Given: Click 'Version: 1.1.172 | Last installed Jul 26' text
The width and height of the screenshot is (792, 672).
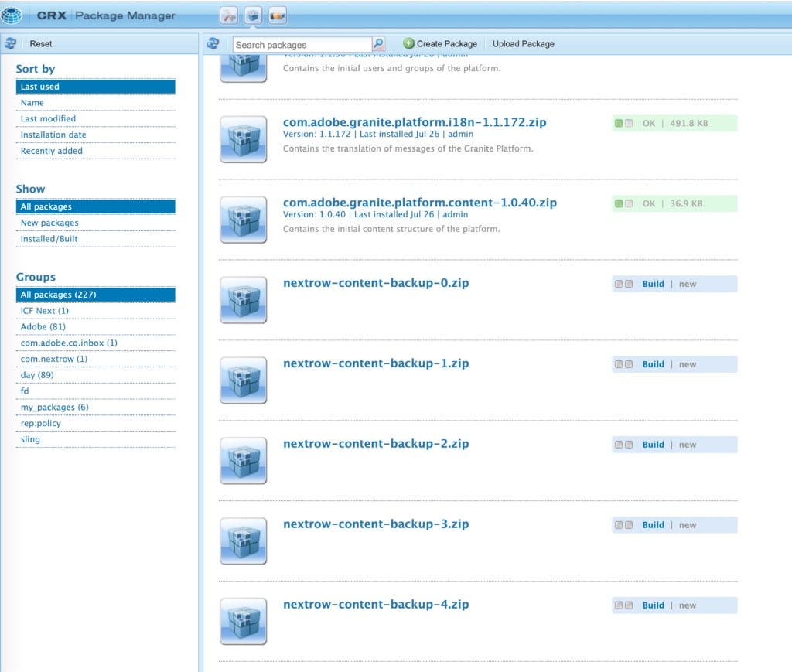Looking at the screenshot, I should pyautogui.click(x=361, y=134).
